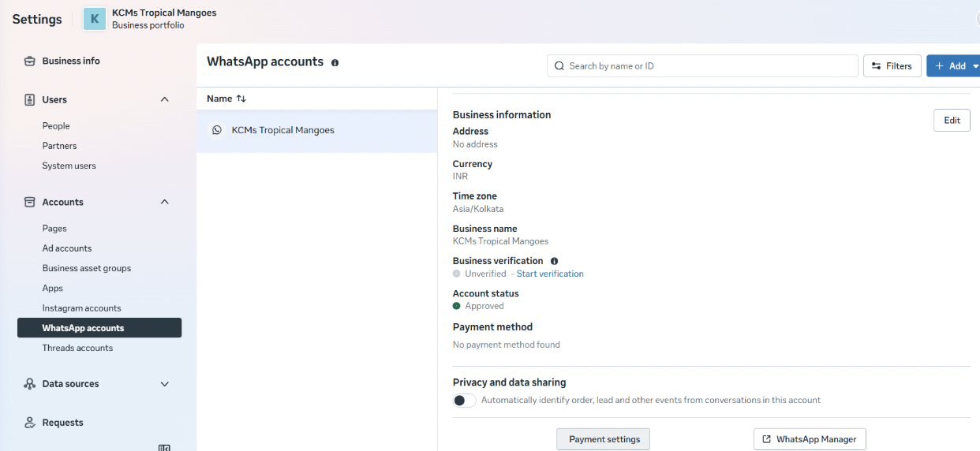Open the Add button dropdown arrow

pyautogui.click(x=975, y=66)
